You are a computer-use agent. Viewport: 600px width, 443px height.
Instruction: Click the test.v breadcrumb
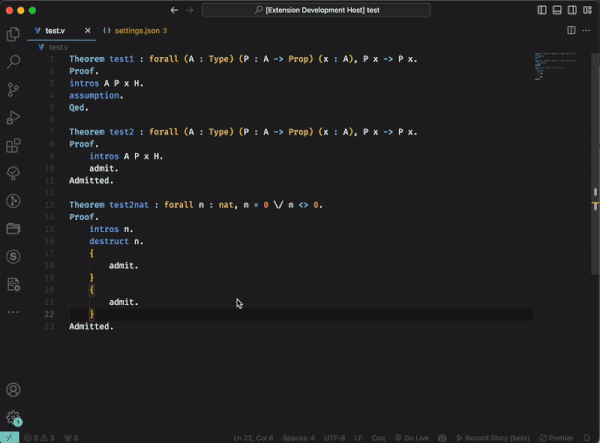click(x=54, y=47)
